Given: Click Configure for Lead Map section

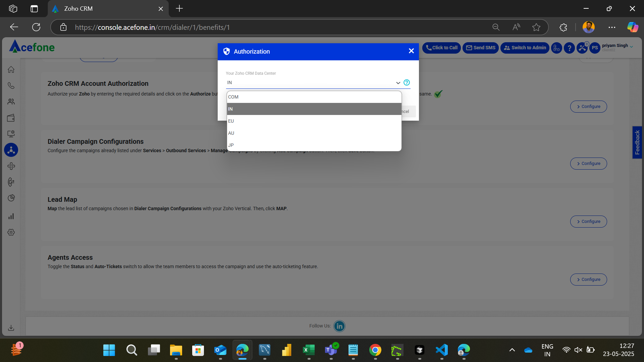Looking at the screenshot, I should [x=588, y=222].
